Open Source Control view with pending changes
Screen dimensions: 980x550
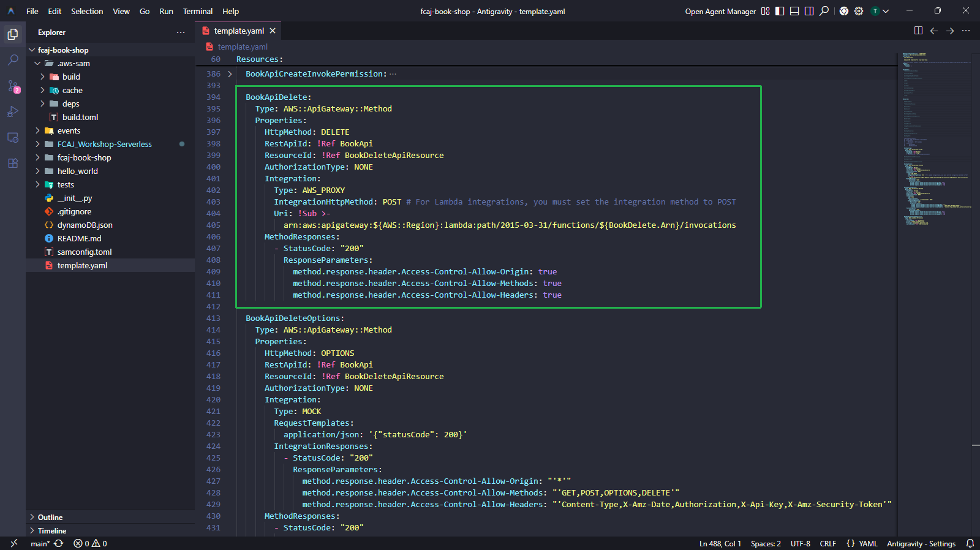coord(13,86)
